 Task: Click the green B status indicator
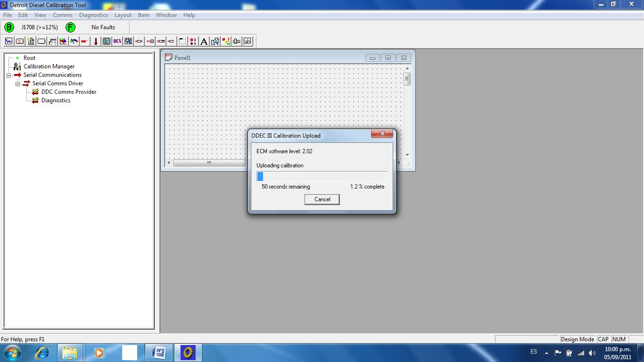[x=9, y=27]
